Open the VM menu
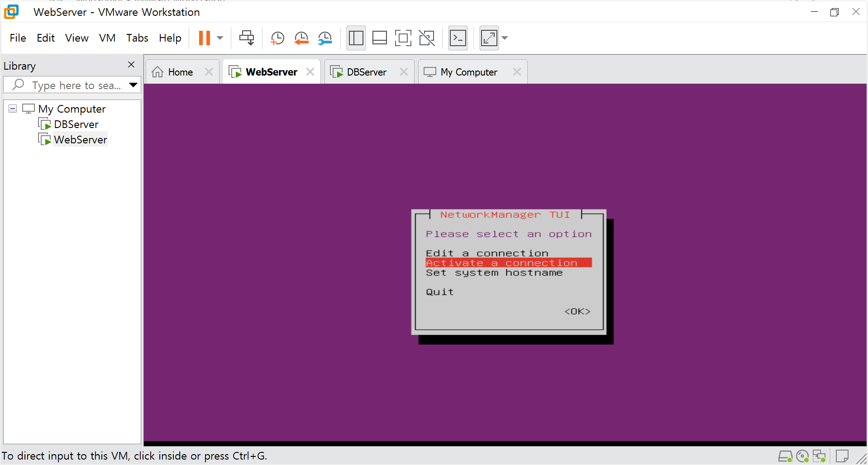This screenshot has height=465, width=868. tap(107, 38)
